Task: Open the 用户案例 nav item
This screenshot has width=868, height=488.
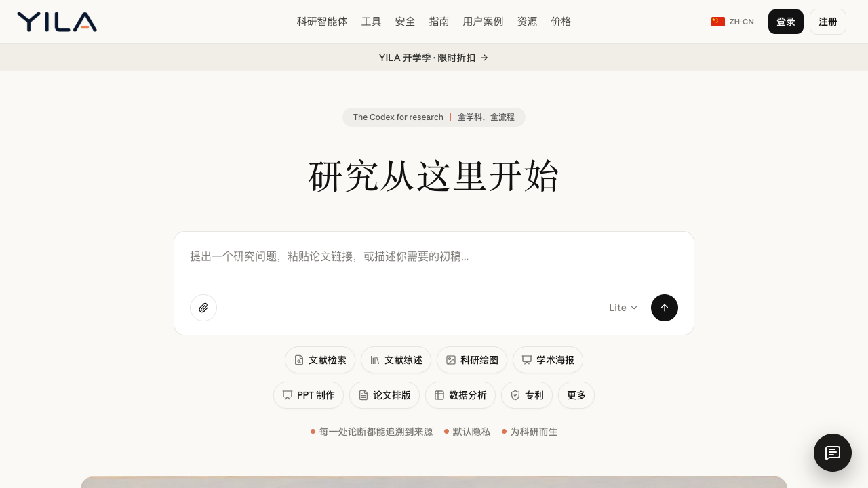Action: 484,22
